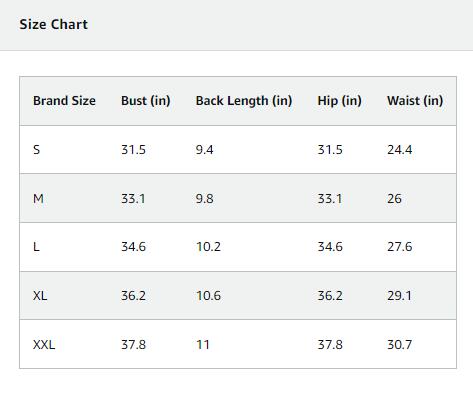Image resolution: width=473 pixels, height=414 pixels.
Task: Click the L size row label
Action: 36,247
